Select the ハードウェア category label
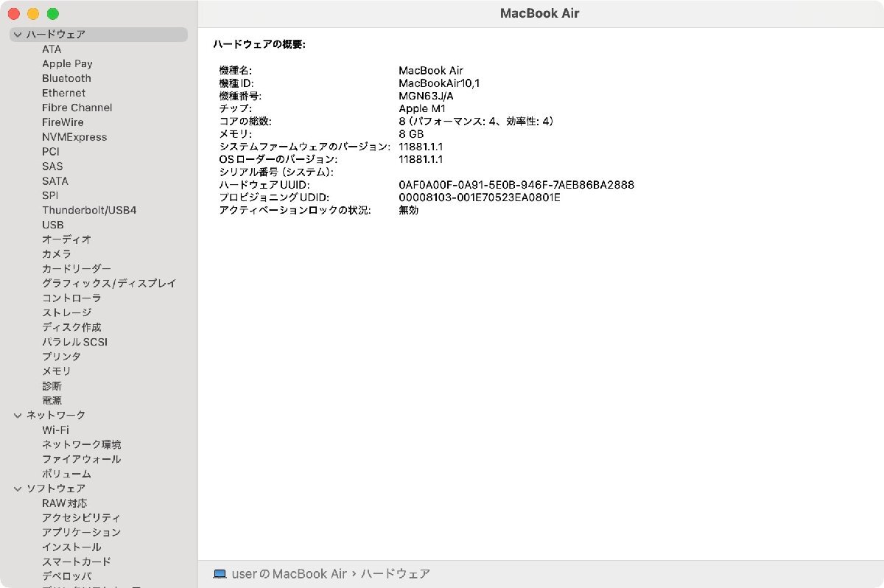 56,35
